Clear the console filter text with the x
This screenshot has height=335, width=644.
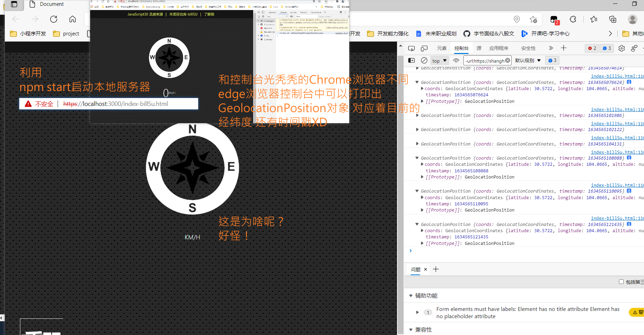507,61
